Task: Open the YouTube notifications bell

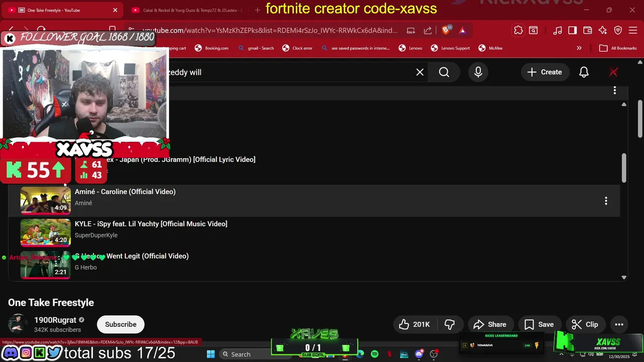Action: tap(584, 72)
